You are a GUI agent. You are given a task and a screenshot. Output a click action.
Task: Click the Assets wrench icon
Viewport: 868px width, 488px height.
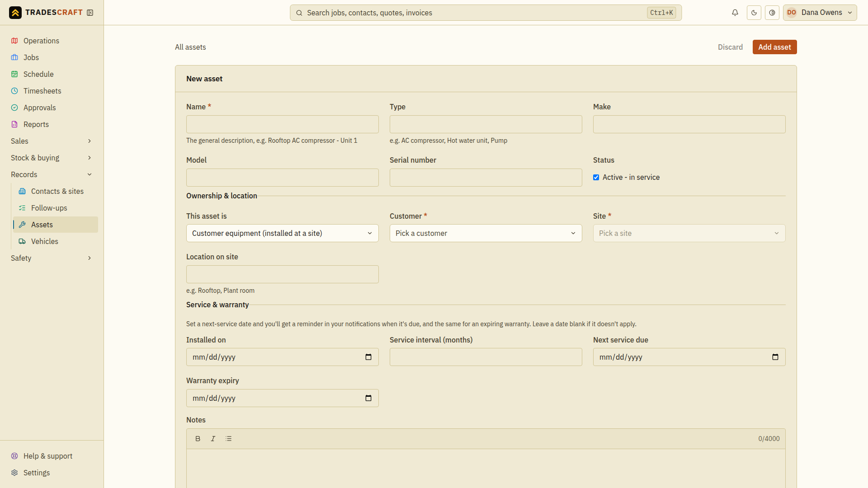tap(22, 225)
